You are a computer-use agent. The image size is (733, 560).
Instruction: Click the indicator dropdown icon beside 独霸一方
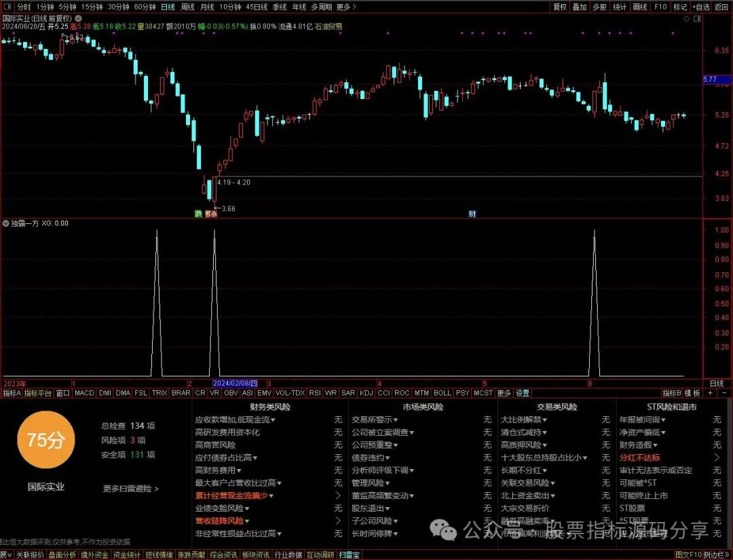tap(5, 223)
